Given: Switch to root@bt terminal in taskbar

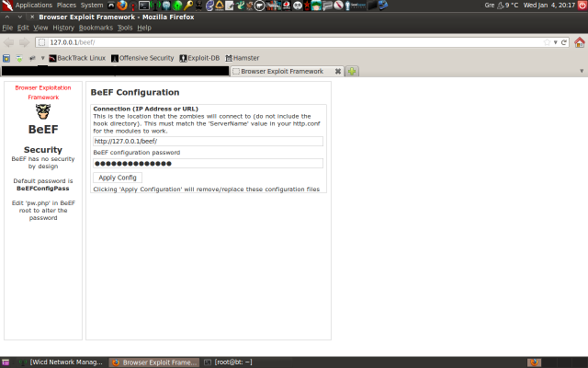Looking at the screenshot, I should coord(228,362).
